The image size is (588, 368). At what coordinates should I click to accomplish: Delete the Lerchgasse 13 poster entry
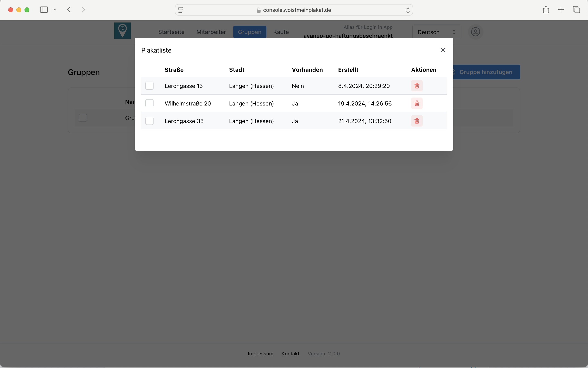417,86
